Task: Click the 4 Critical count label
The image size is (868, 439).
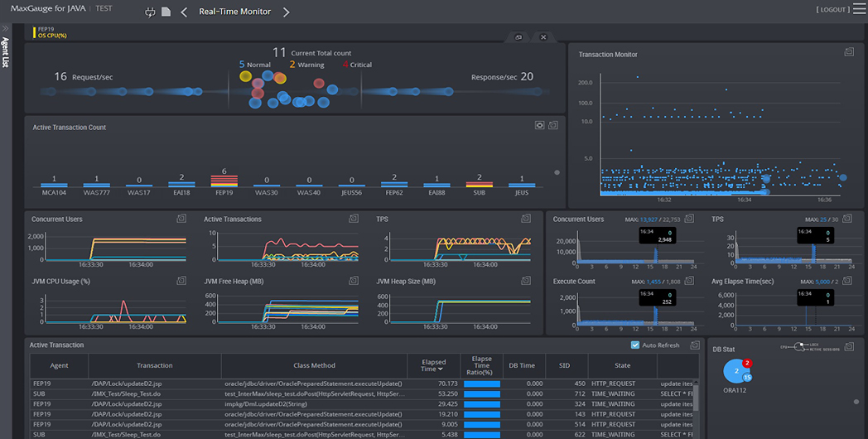Action: point(357,65)
